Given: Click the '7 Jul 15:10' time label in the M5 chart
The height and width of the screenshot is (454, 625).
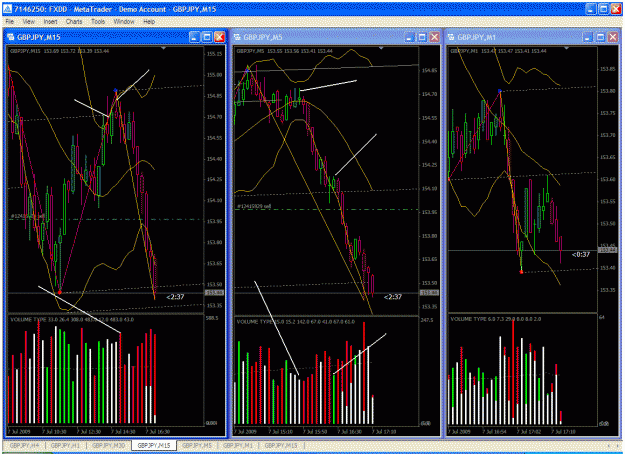Looking at the screenshot, I should [x=281, y=432].
